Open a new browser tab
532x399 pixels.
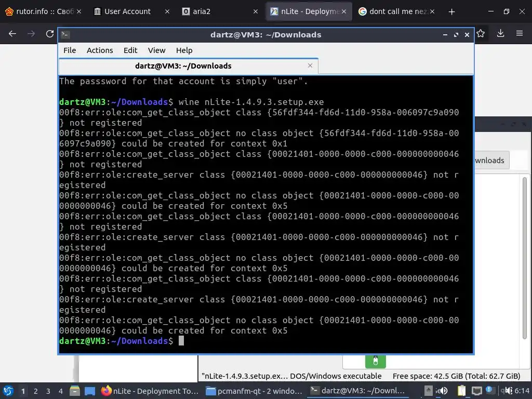pyautogui.click(x=451, y=12)
